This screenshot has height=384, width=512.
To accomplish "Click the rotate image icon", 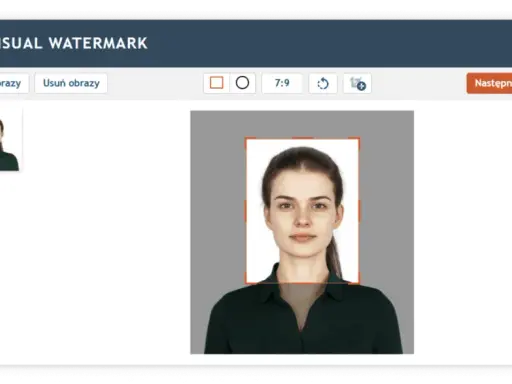I will [x=323, y=83].
